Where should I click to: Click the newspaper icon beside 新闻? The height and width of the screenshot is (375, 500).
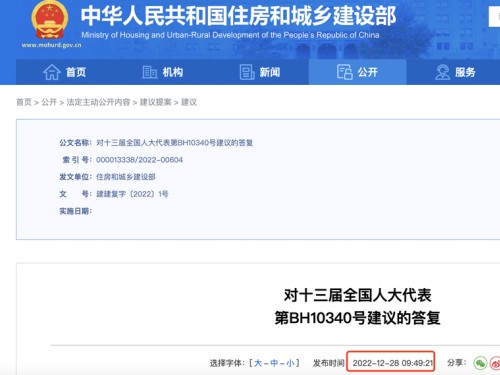point(247,72)
